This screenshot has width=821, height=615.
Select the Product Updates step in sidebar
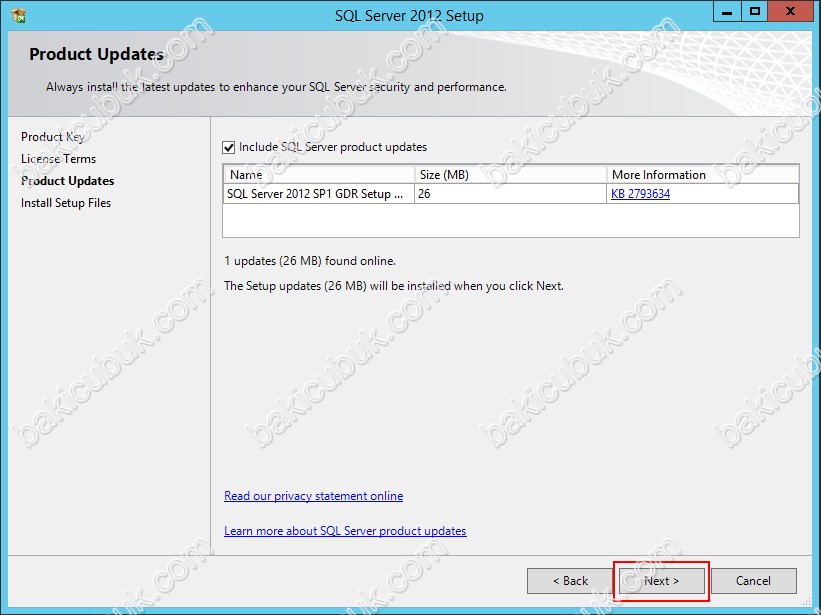coord(68,181)
